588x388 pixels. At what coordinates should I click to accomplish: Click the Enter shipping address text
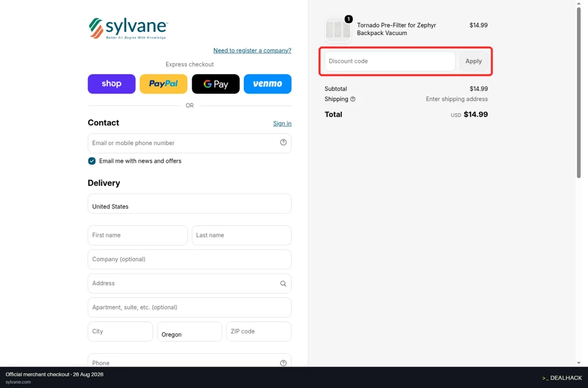(x=457, y=99)
